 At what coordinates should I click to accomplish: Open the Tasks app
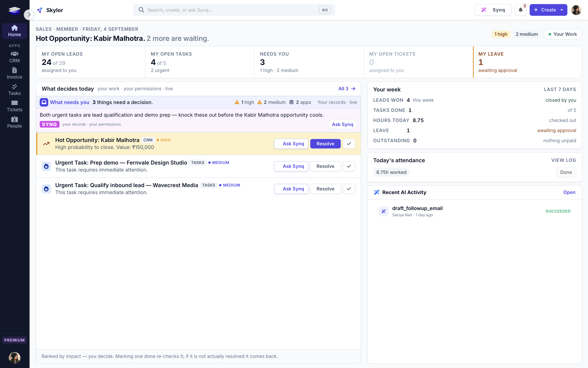tap(14, 89)
